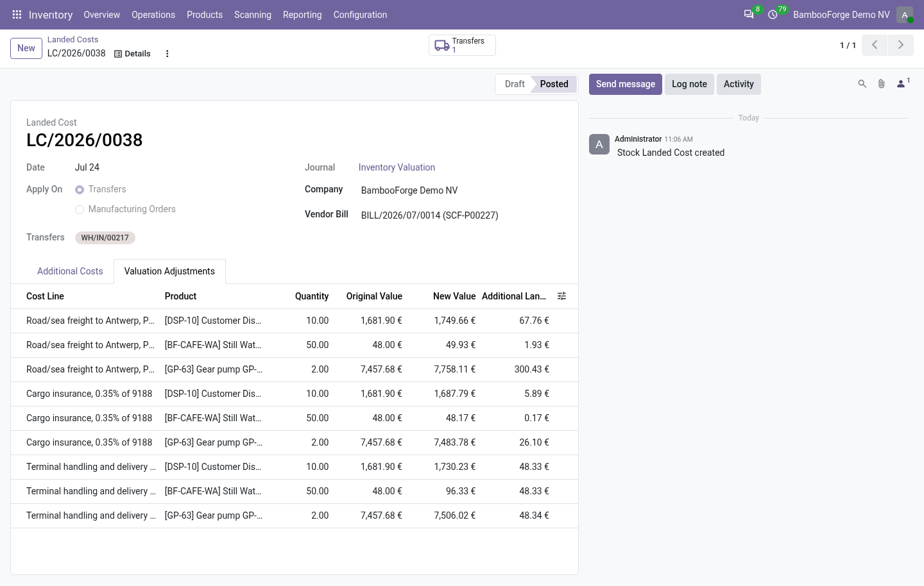924x586 pixels.
Task: Go to the next record arrow
Action: point(900,45)
